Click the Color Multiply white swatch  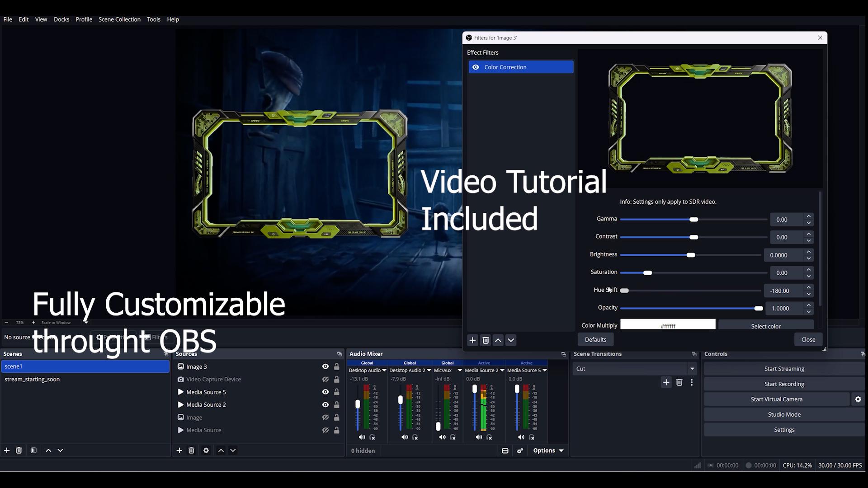(x=668, y=325)
